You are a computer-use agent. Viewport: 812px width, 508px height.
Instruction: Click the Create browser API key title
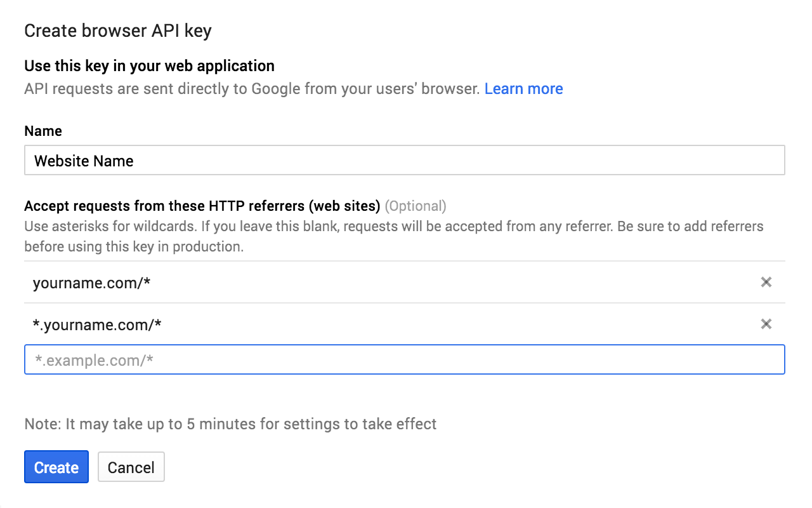point(118,30)
